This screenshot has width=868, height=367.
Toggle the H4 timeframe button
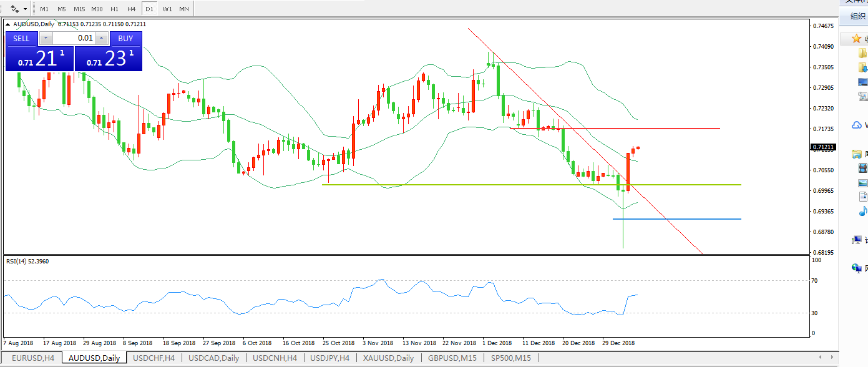[131, 9]
